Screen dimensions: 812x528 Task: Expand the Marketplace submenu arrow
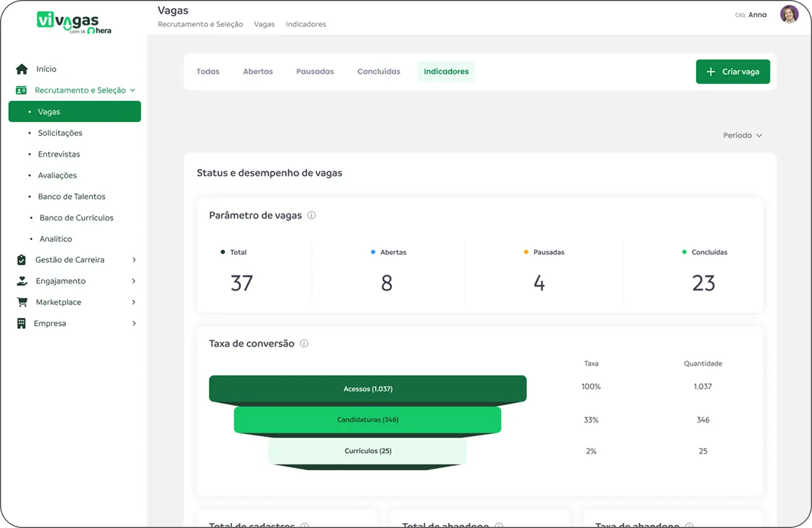tap(134, 302)
